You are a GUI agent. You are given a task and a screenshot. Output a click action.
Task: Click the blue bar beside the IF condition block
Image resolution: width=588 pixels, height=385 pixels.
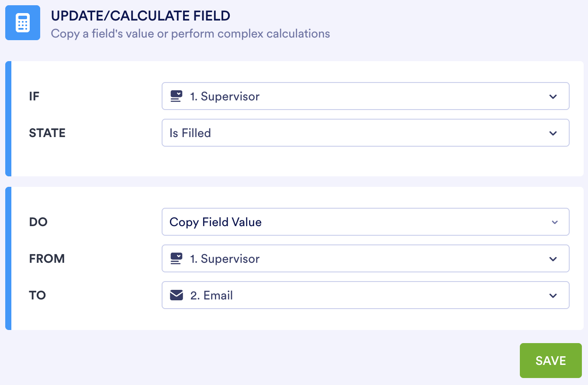click(7, 118)
